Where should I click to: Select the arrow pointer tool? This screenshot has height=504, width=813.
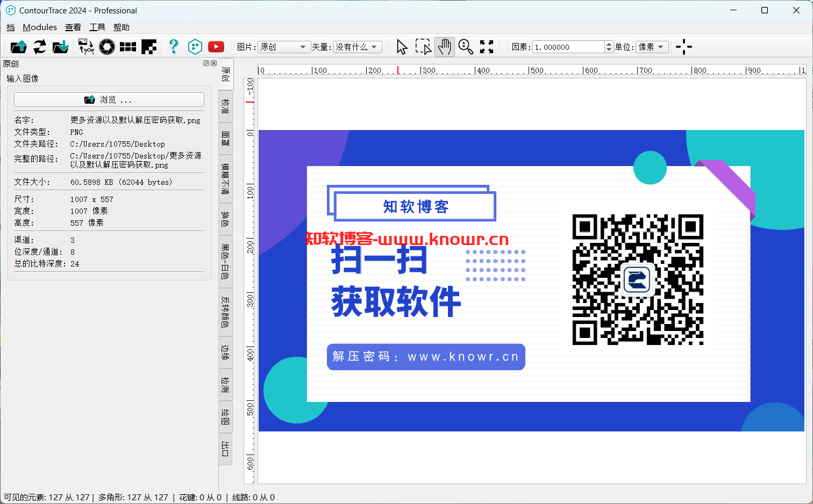pyautogui.click(x=402, y=47)
